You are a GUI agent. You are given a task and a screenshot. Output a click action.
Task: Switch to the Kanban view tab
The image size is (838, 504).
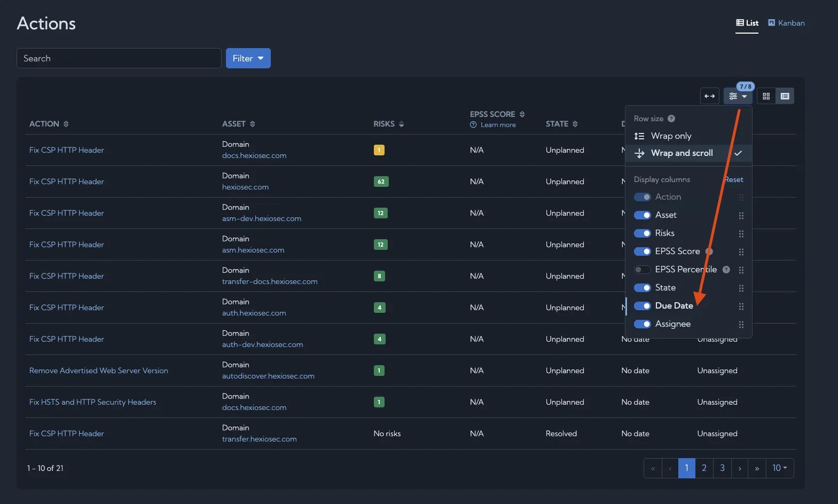[786, 23]
